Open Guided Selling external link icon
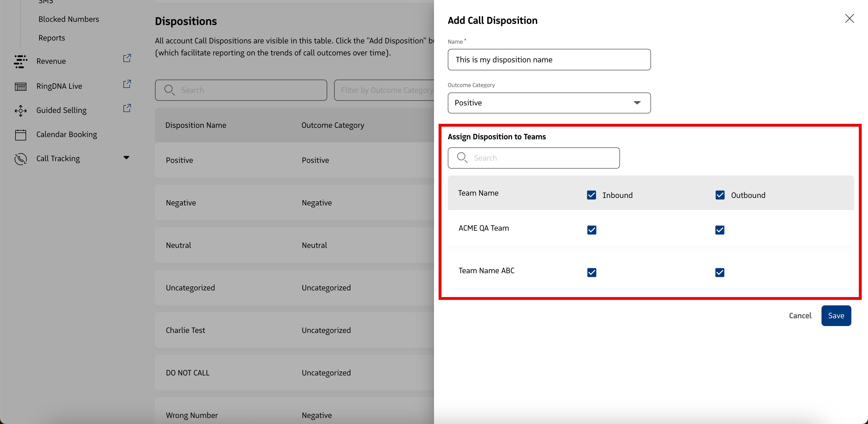868x424 pixels. [x=127, y=108]
